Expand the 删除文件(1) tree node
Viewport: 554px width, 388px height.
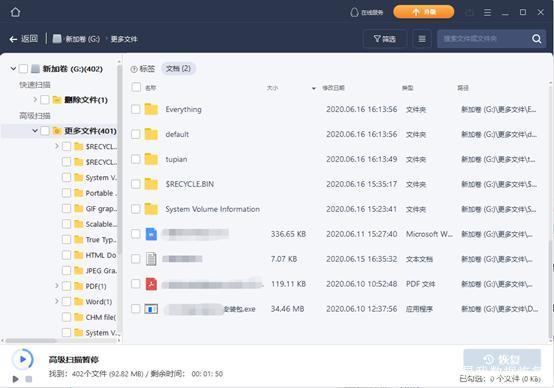click(35, 100)
